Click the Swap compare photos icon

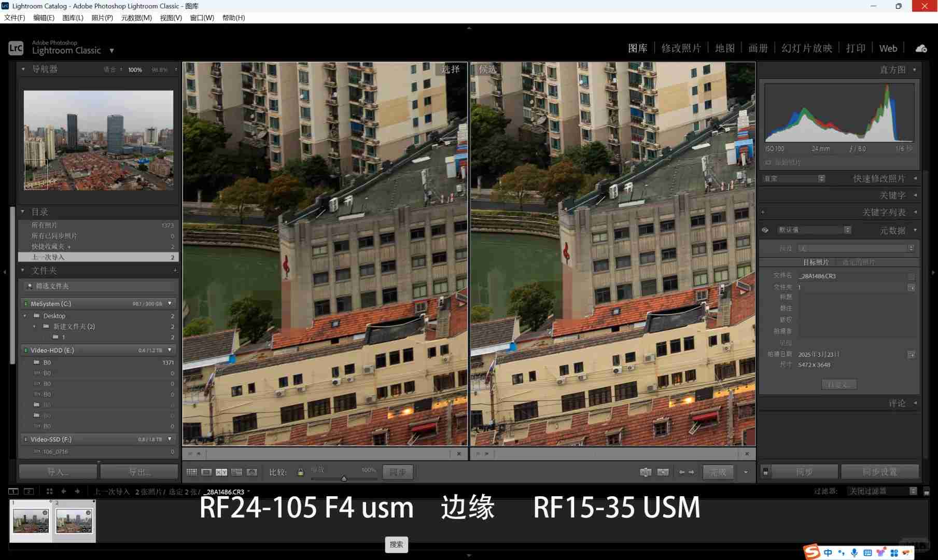pos(646,472)
